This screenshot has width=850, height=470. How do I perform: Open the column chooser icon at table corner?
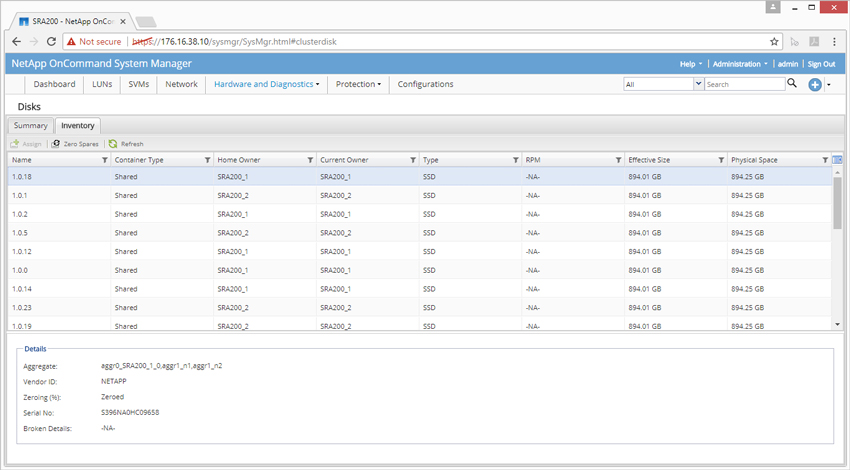(837, 159)
